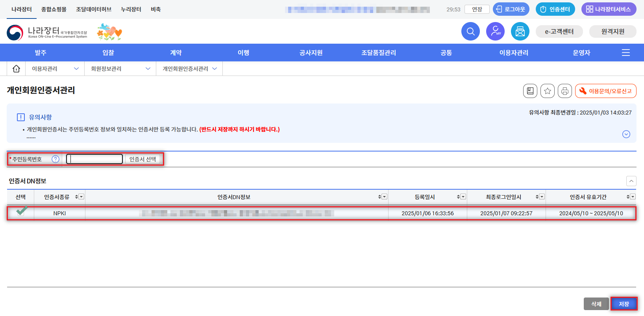Click the resident number help question icon

pos(56,159)
